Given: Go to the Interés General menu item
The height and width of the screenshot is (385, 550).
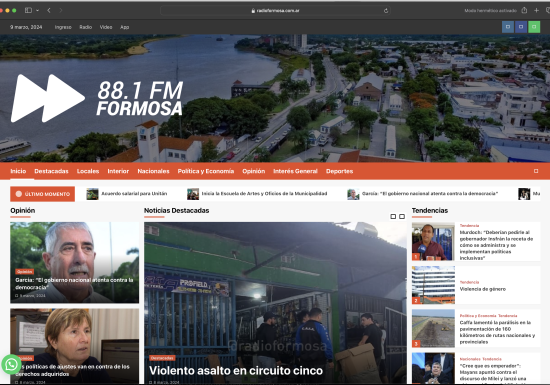Looking at the screenshot, I should 295,171.
